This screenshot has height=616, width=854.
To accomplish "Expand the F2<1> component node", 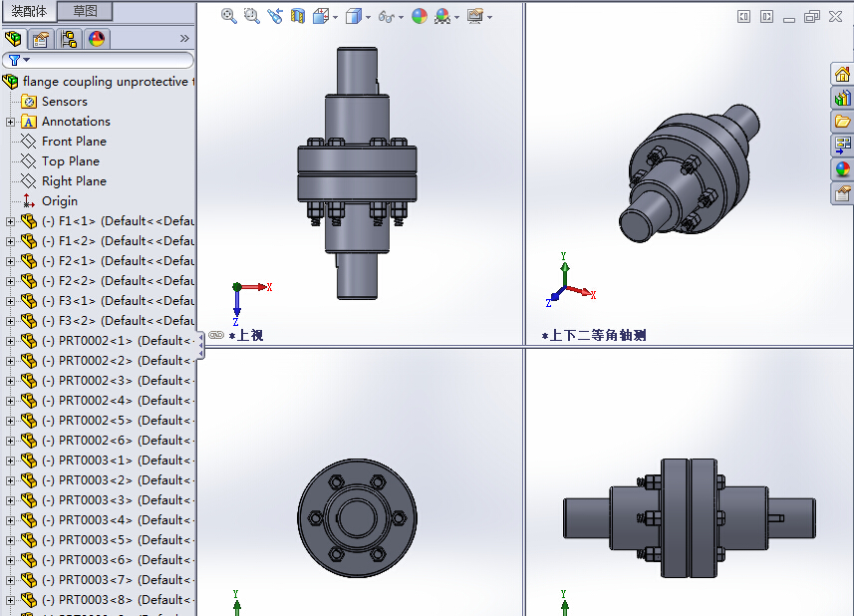I will (x=10, y=261).
